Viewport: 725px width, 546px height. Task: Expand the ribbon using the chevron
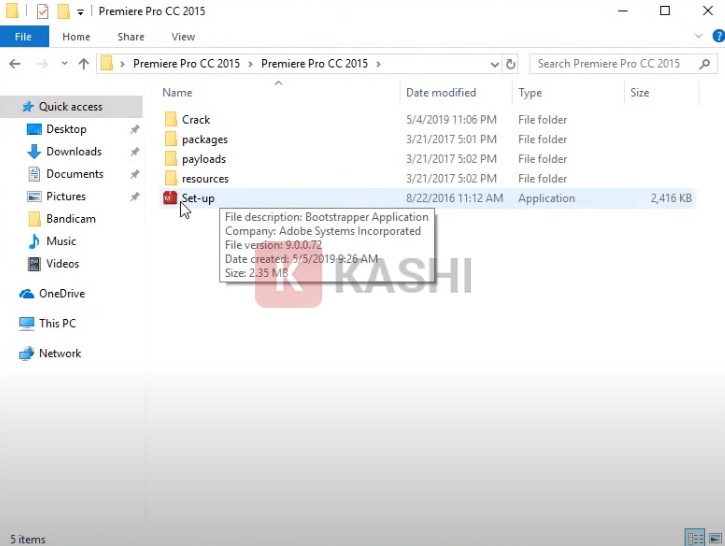pyautogui.click(x=699, y=36)
